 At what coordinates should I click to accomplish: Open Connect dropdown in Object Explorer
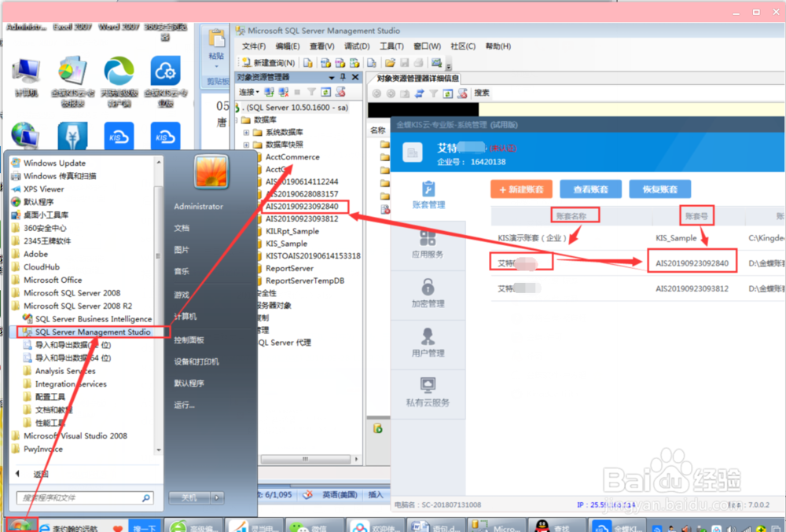(249, 92)
